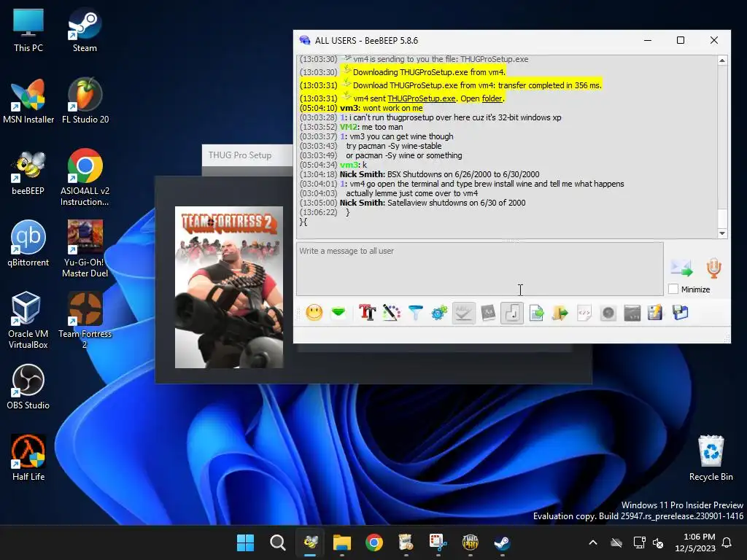
Task: Select the Oracle VM VirtualBox icon
Action: pos(28,320)
